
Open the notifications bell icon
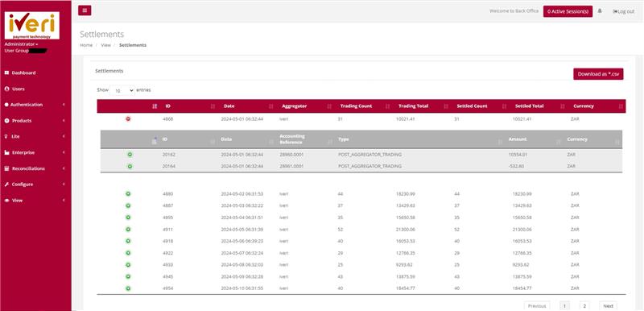tap(600, 11)
